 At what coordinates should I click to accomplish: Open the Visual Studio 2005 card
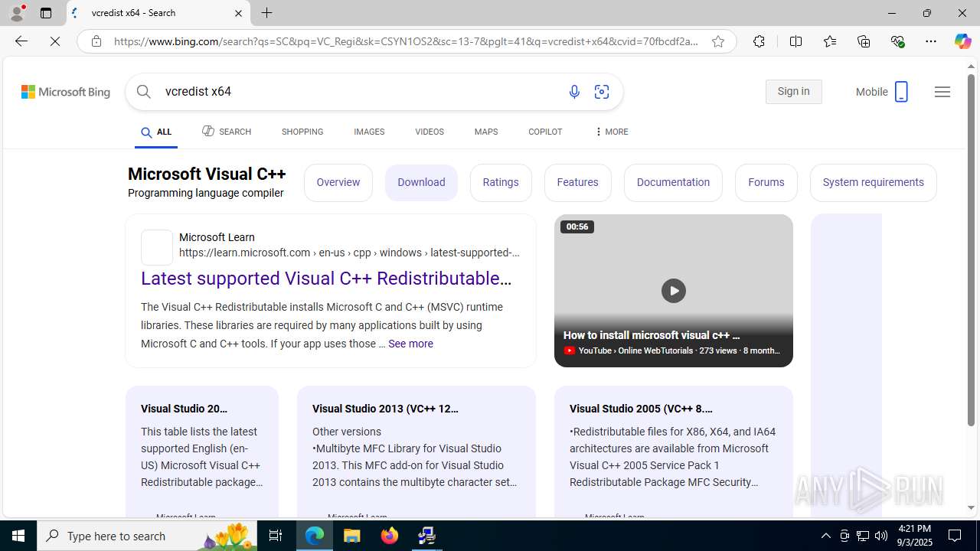[x=674, y=452]
